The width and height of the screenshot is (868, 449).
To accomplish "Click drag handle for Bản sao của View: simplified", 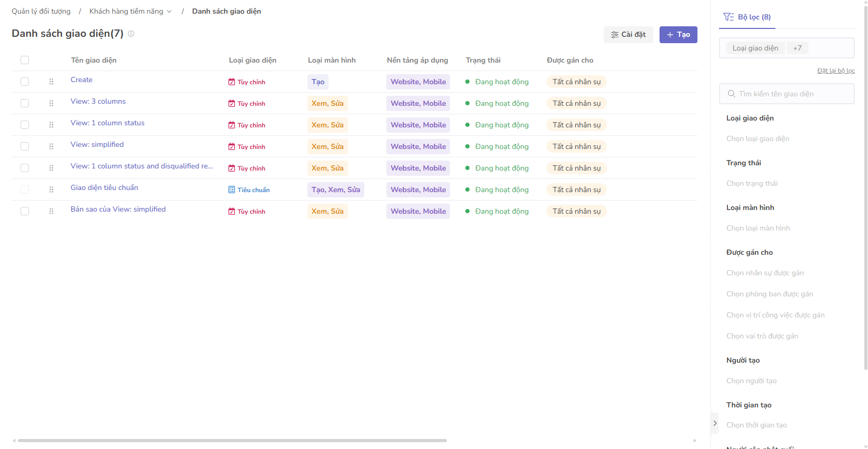I will 51,211.
